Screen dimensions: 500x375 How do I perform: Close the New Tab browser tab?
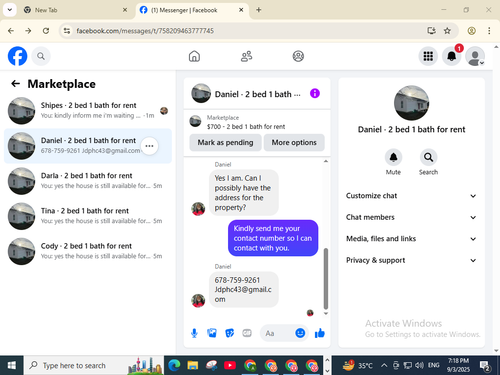[x=125, y=10]
